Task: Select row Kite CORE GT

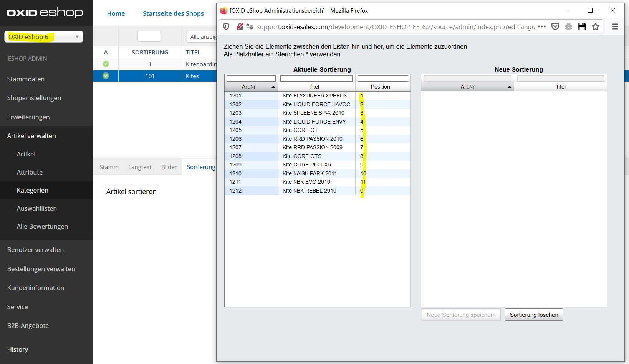Action: 317,130
